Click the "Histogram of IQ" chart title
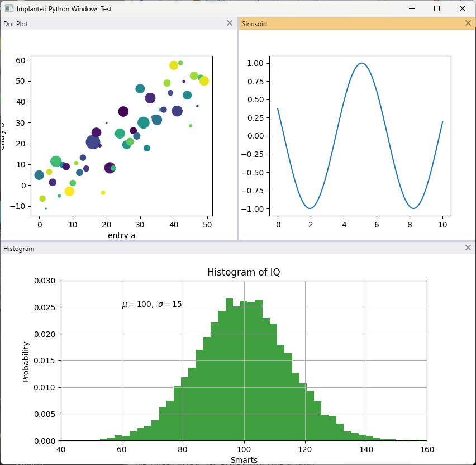476x465 pixels. tap(244, 272)
